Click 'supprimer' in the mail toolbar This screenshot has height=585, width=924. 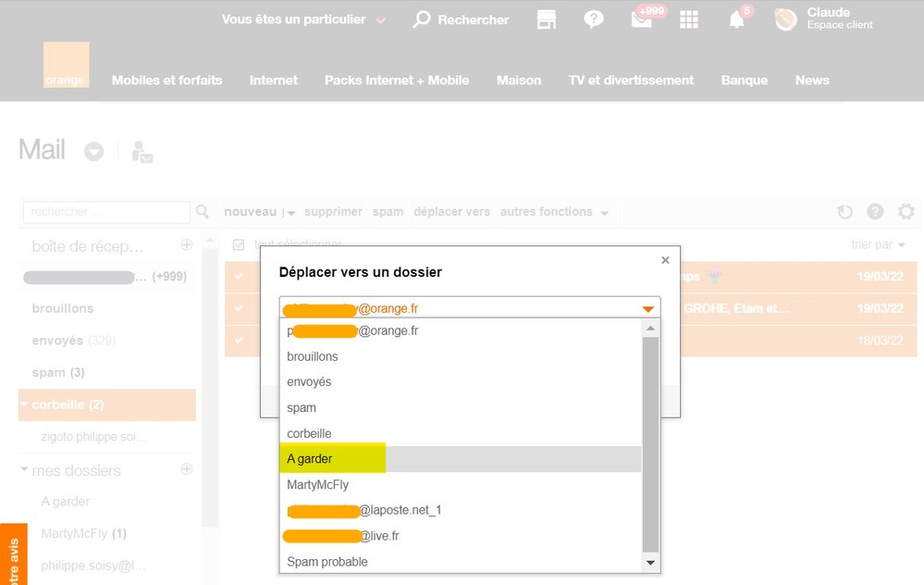[x=333, y=212]
